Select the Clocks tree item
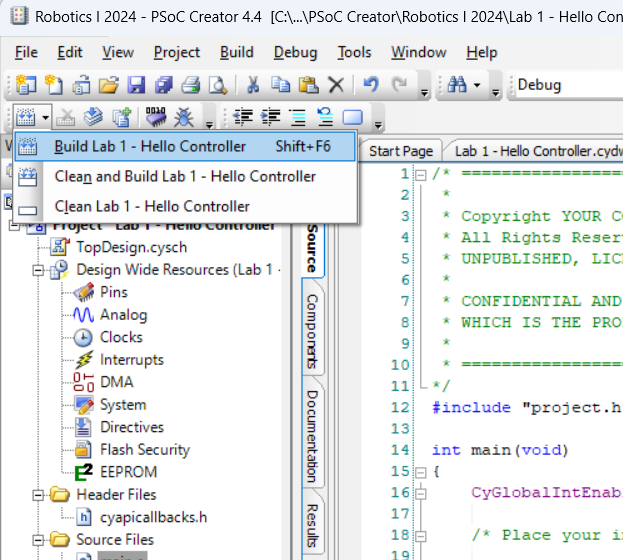623x560 pixels. tap(121, 337)
